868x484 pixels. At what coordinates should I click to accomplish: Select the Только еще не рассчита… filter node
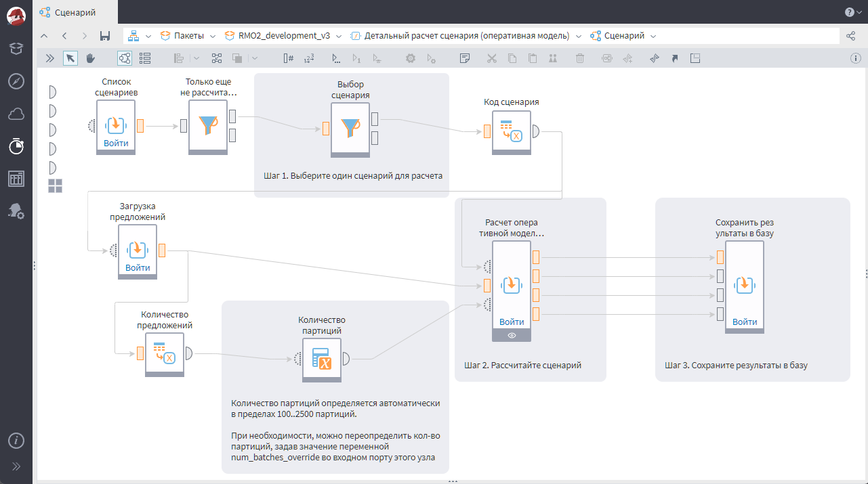(208, 127)
